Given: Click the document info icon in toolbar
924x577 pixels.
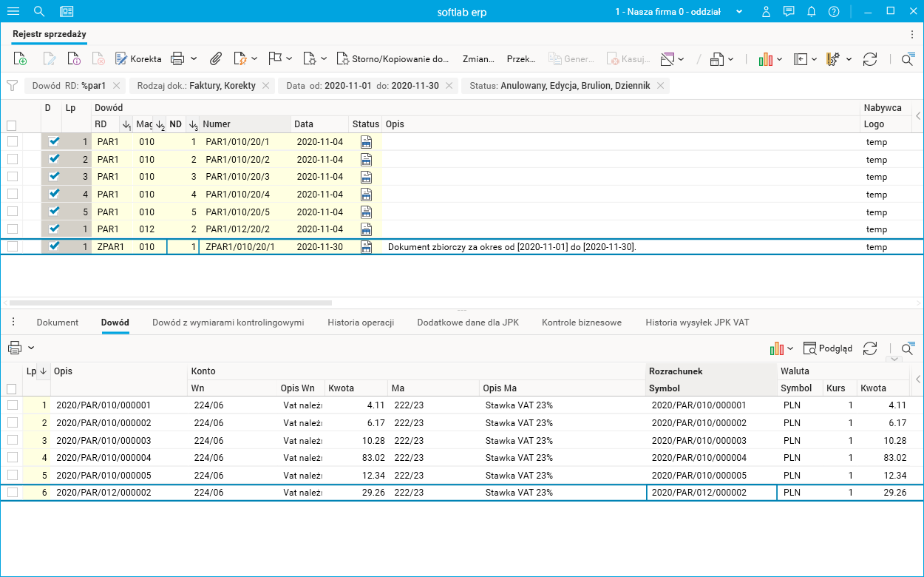Looking at the screenshot, I should coord(74,59).
